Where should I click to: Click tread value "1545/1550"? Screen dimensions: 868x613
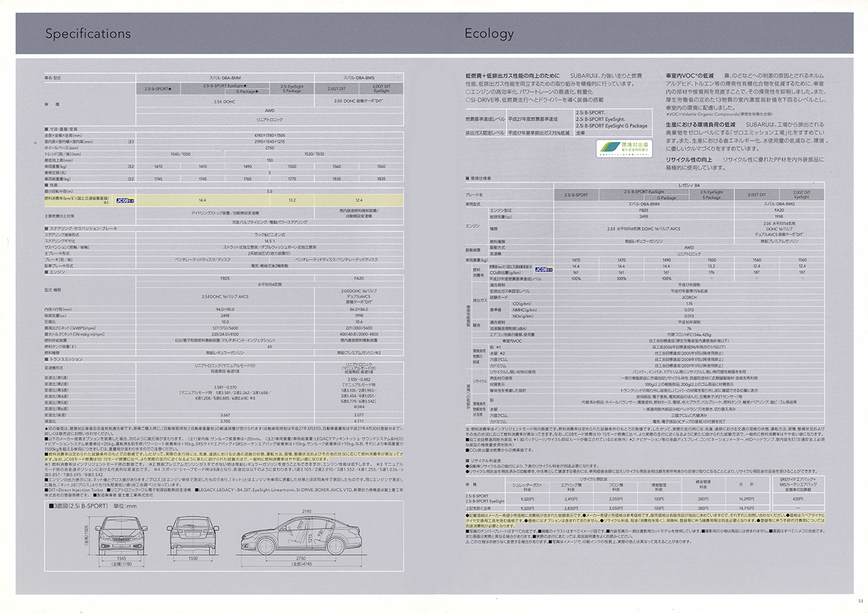(181, 154)
